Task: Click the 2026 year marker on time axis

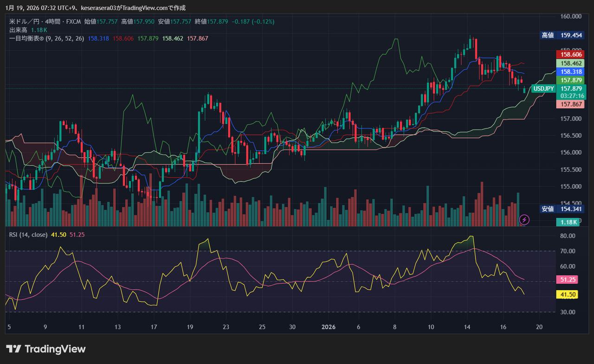Action: [329, 327]
